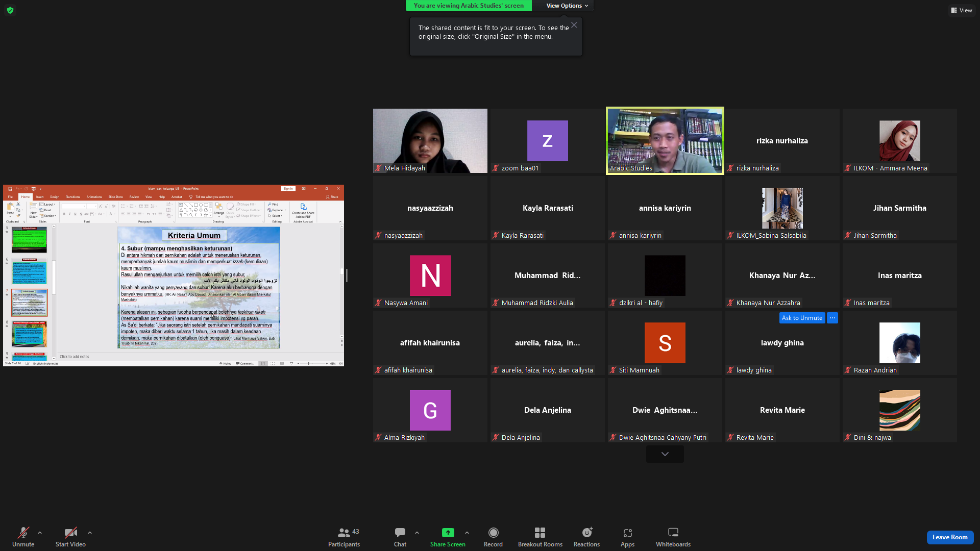Open the Insert tab in PowerPoint
The height and width of the screenshot is (551, 980).
pyautogui.click(x=40, y=197)
